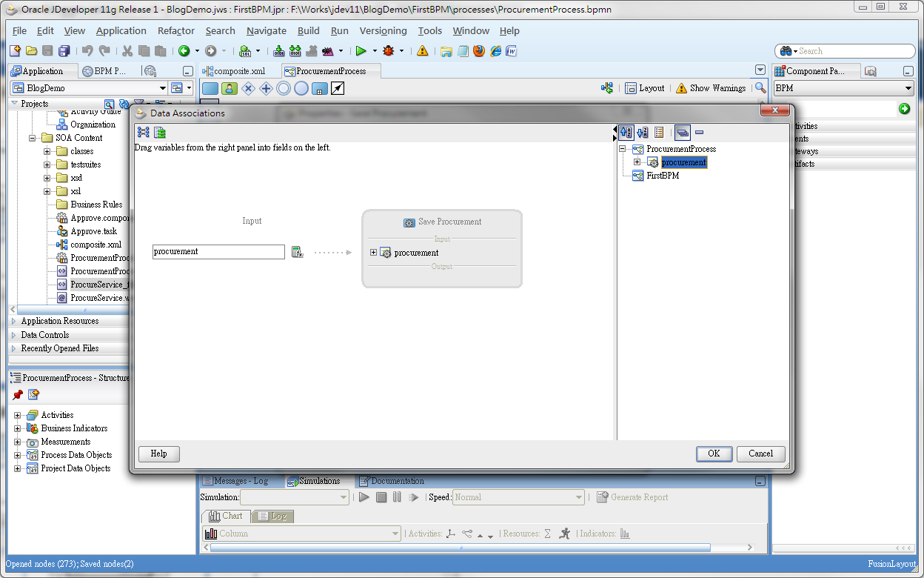Click collapse minus icon in variables panel toolbar

point(699,133)
